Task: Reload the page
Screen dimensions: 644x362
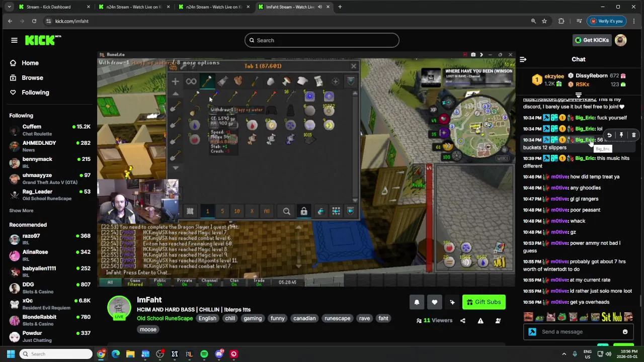Action: point(34,21)
